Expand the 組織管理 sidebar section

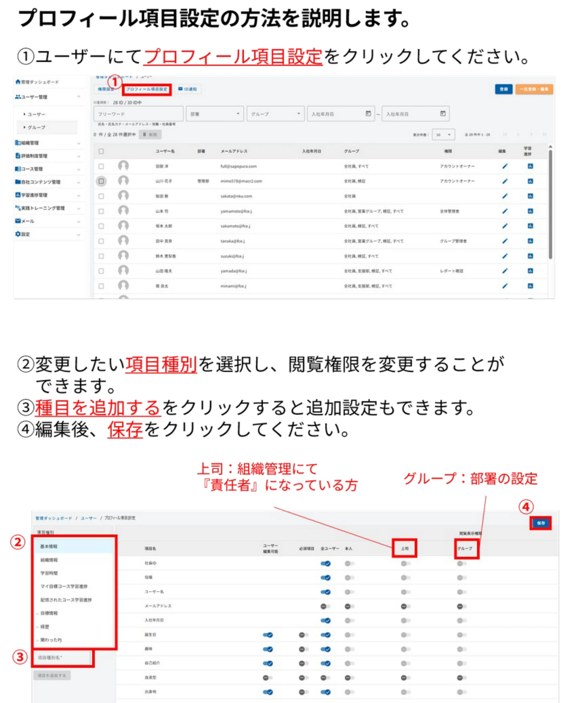tap(78, 143)
